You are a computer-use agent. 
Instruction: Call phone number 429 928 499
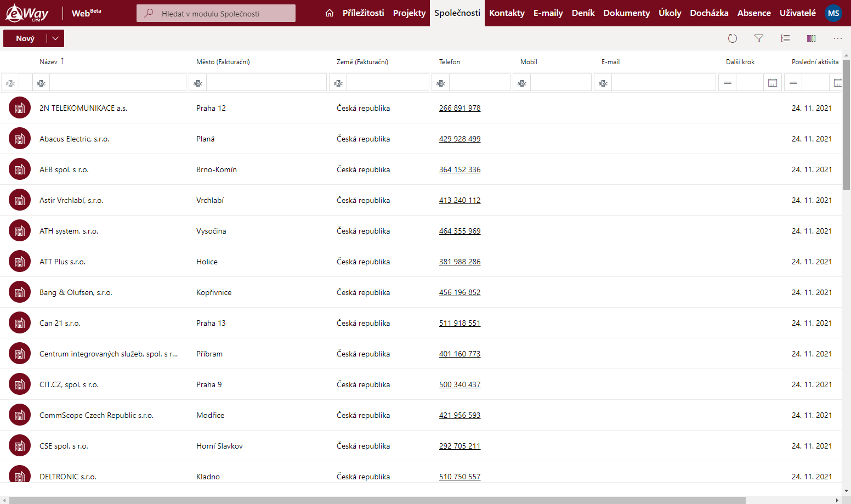click(459, 139)
